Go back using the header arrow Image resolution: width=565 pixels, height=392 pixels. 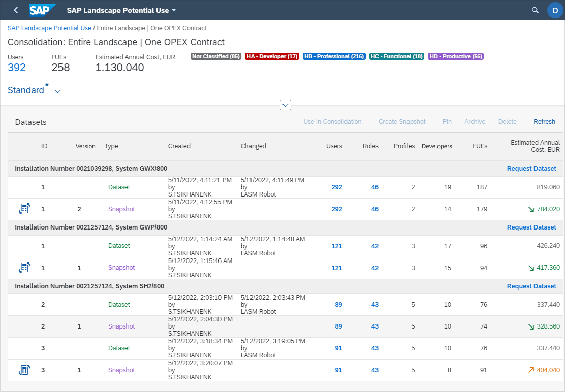(x=16, y=10)
